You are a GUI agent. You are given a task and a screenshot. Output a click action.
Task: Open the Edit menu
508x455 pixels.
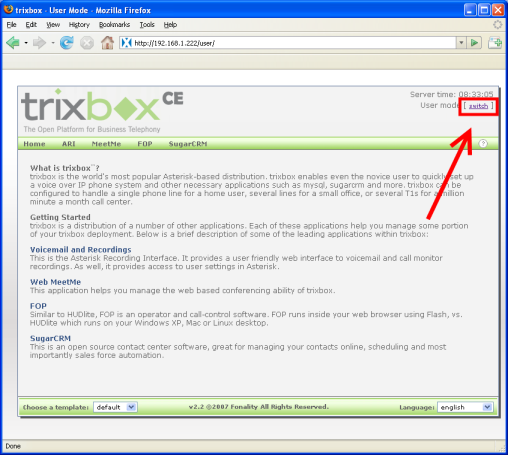coord(31,25)
